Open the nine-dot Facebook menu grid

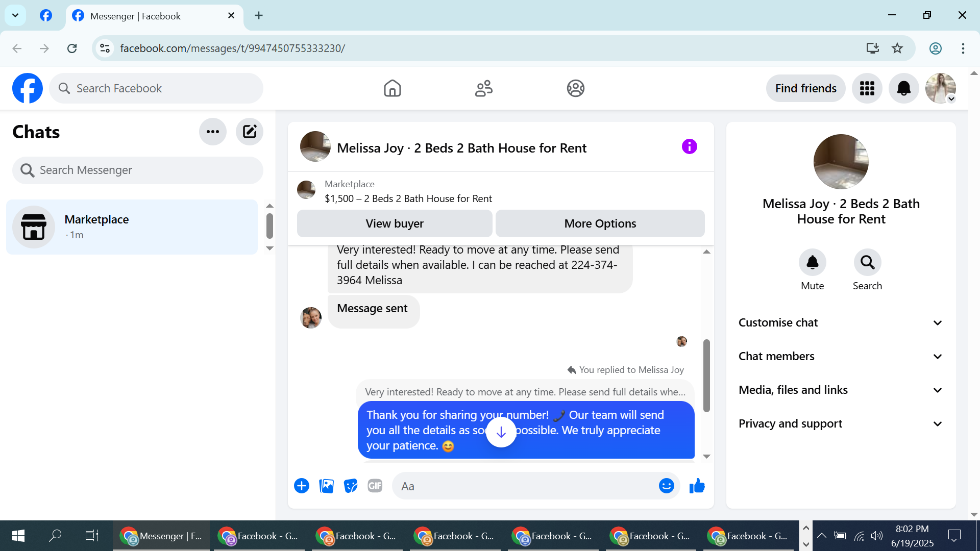click(x=867, y=88)
